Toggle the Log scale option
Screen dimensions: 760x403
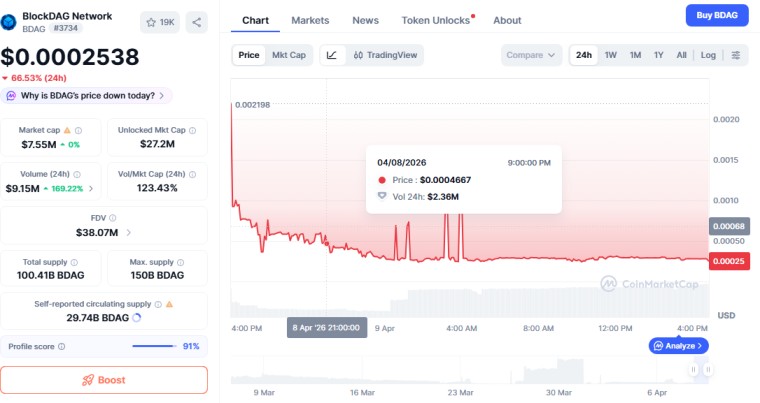(708, 55)
